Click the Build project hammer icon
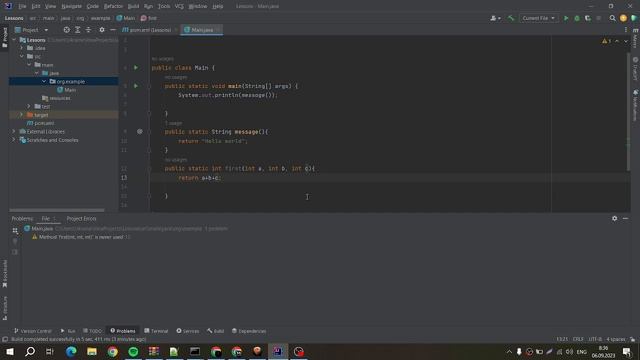Screen dimensions: 640x360 [x=511, y=18]
